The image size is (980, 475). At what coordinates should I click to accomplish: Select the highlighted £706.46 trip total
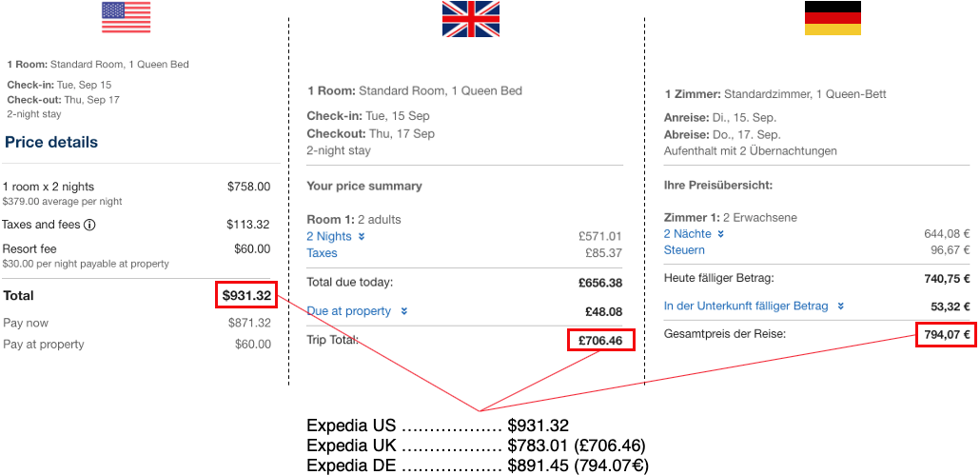[x=600, y=340]
